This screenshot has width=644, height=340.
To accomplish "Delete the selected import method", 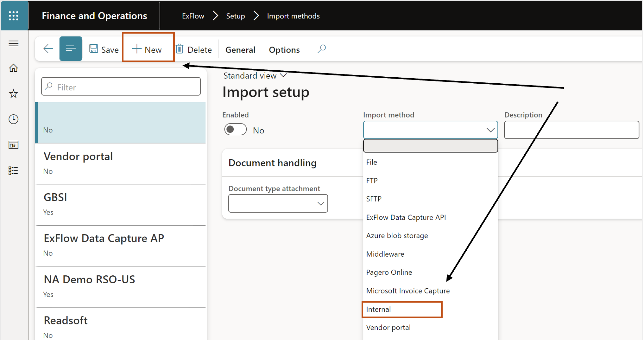I will pyautogui.click(x=193, y=49).
